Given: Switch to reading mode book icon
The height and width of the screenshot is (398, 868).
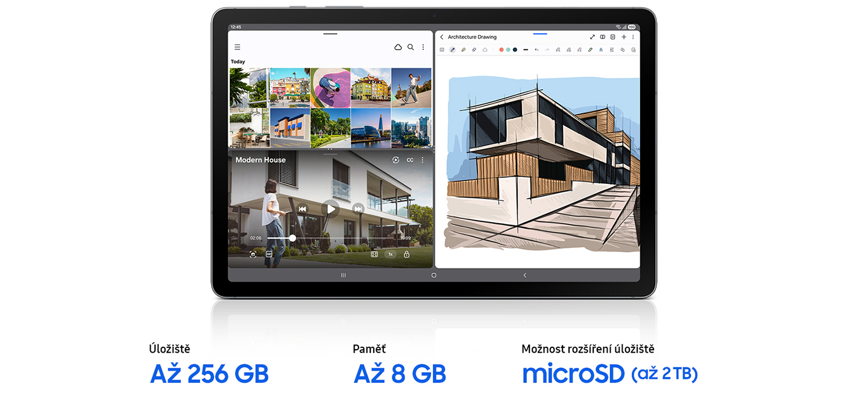Looking at the screenshot, I should pyautogui.click(x=602, y=37).
